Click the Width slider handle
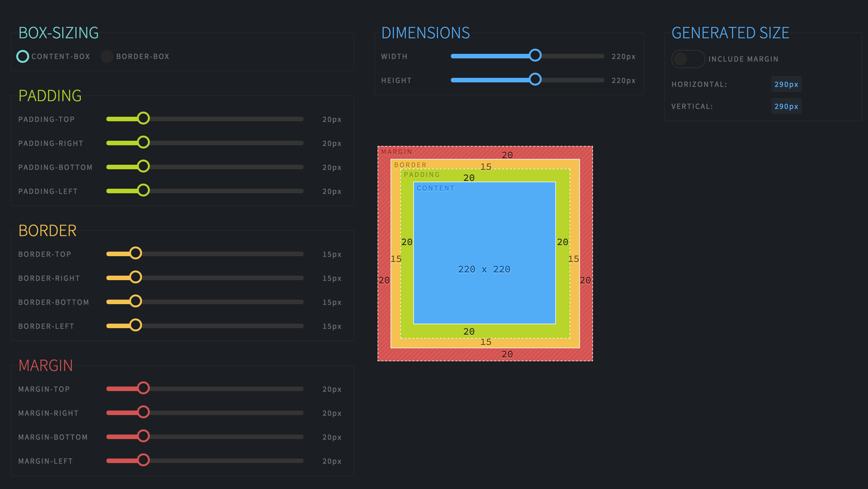 [x=535, y=55]
